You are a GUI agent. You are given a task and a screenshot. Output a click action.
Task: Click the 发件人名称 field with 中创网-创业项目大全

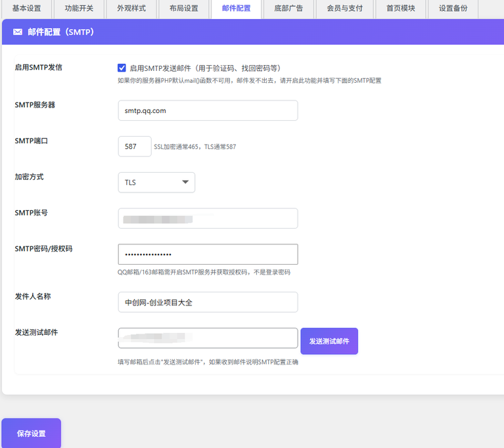point(208,302)
